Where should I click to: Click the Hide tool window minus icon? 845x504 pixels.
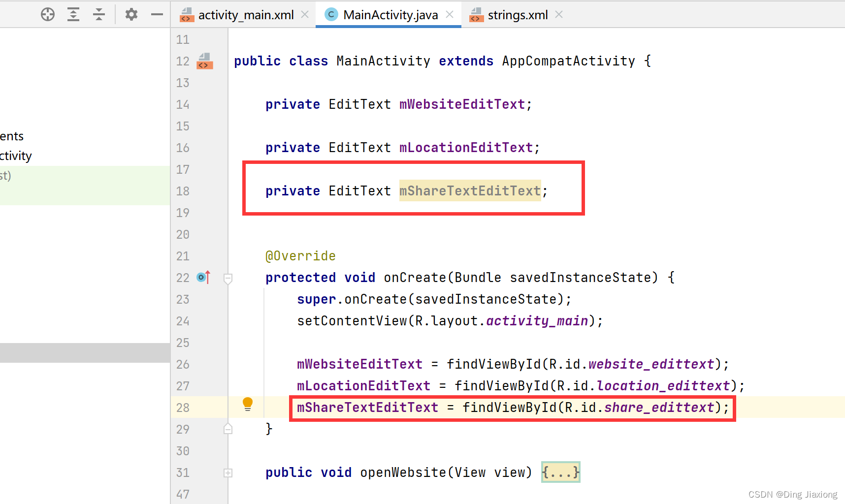tap(157, 14)
